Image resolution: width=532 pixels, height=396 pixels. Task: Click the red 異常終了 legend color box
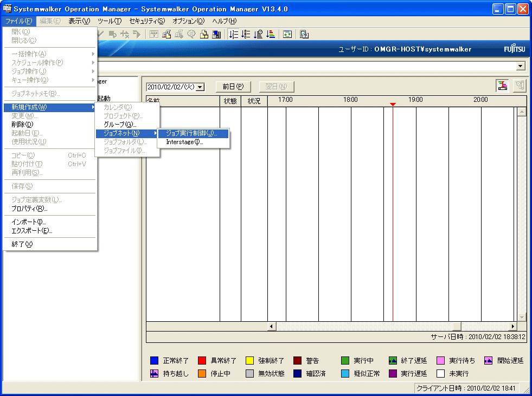pos(202,361)
